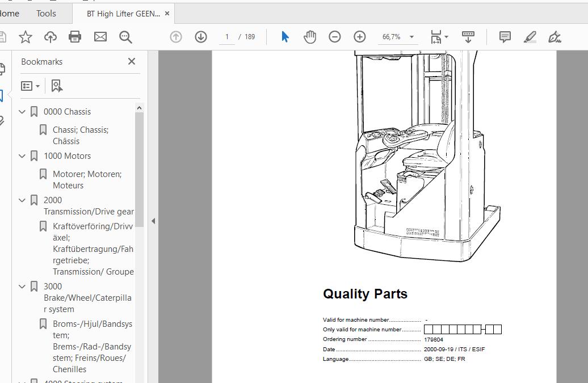Viewport: 588px width, 383px height.
Task: Upload the file to cloud storage
Action: point(51,37)
